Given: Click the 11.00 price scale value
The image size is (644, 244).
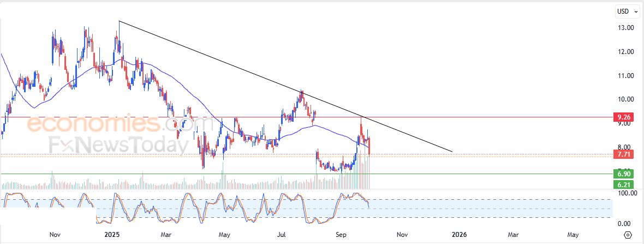Looking at the screenshot, I should point(625,76).
